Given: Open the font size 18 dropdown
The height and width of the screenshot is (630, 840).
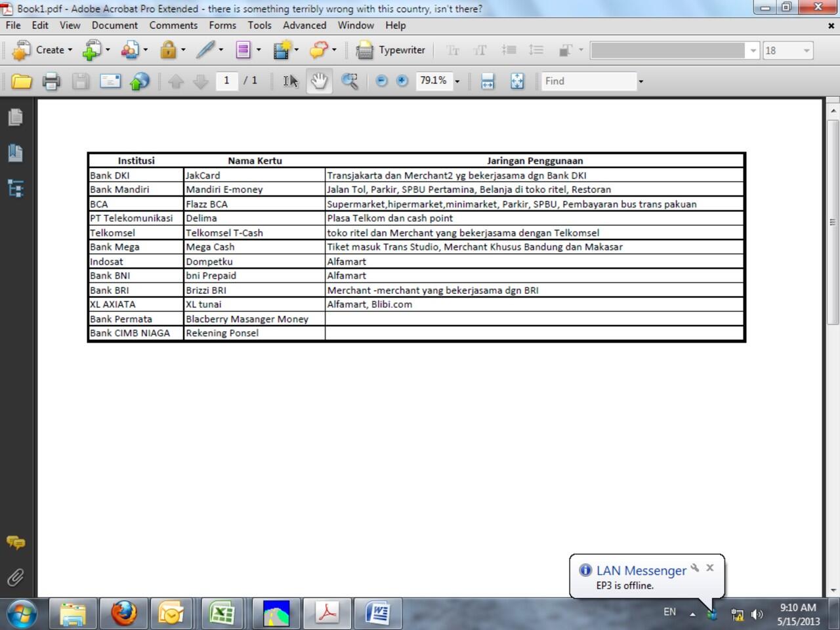Looking at the screenshot, I should tap(807, 51).
